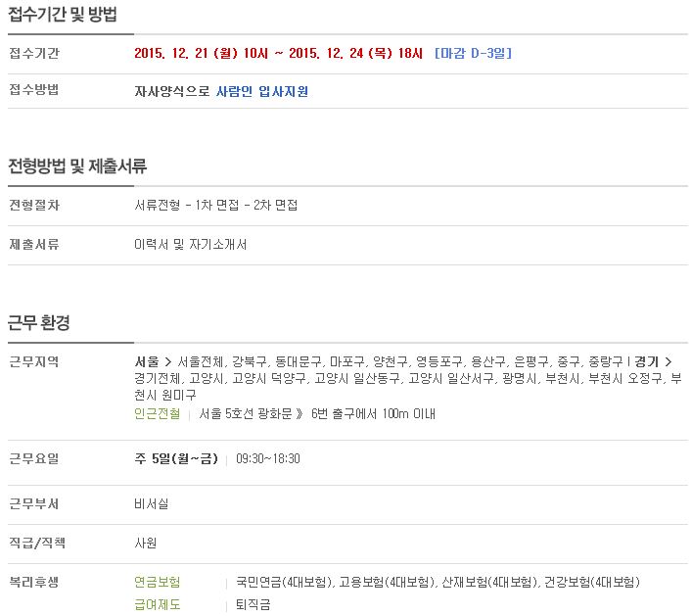Click the 서류전형 - 1차 면접 process text

(187, 205)
